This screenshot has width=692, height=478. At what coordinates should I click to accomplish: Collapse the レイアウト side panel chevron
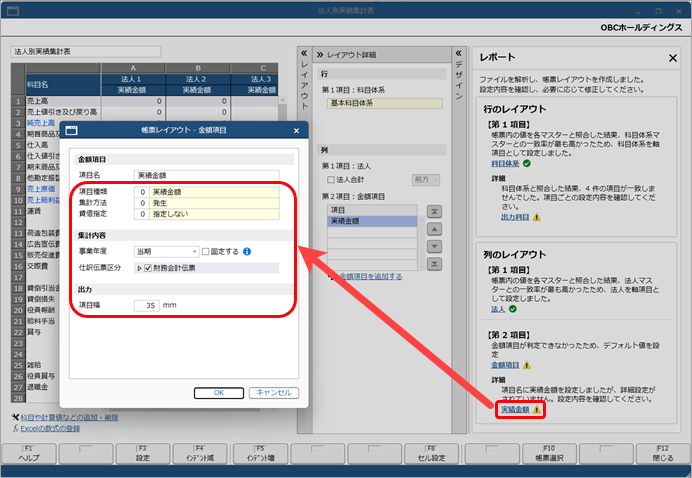(304, 53)
